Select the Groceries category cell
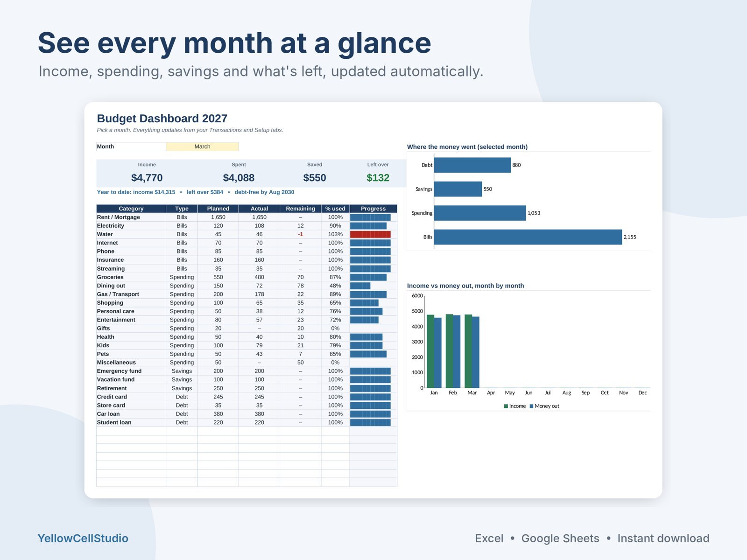Image resolution: width=747 pixels, height=560 pixels. (x=131, y=277)
